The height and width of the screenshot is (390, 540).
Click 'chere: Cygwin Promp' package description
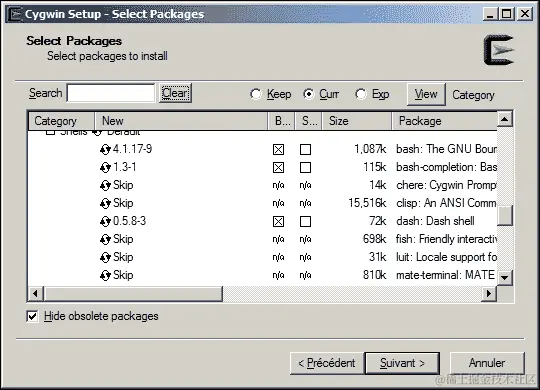[x=446, y=185]
